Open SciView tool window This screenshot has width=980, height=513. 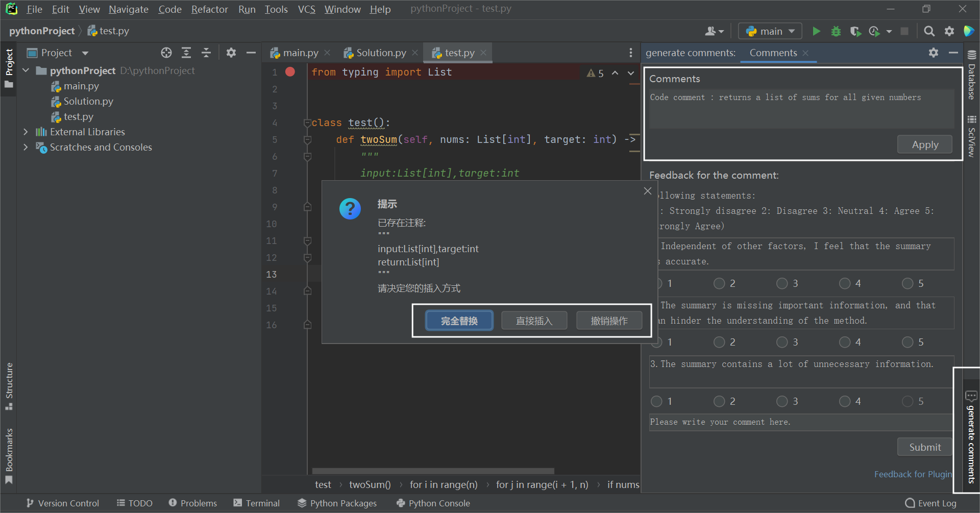(x=972, y=136)
